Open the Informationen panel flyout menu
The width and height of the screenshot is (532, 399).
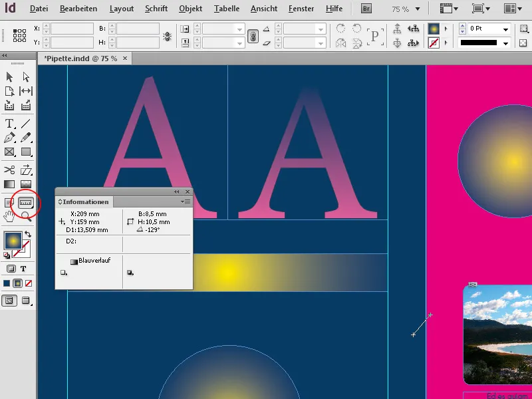click(x=186, y=201)
